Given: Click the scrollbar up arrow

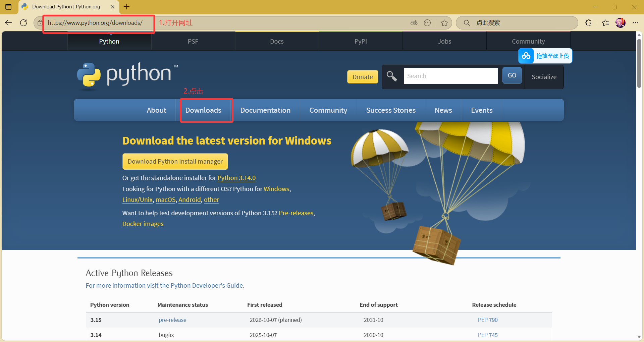Looking at the screenshot, I should click(x=639, y=35).
